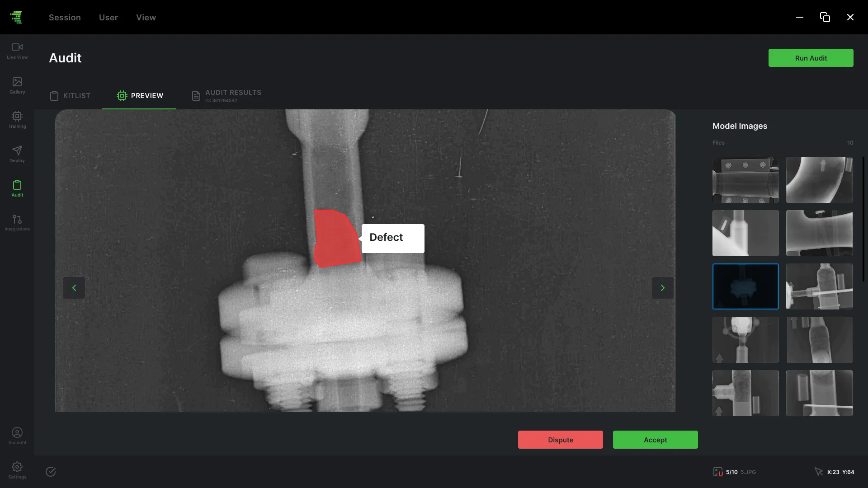
Task: Select the curved pipe elbow thumbnail
Action: pos(819,180)
